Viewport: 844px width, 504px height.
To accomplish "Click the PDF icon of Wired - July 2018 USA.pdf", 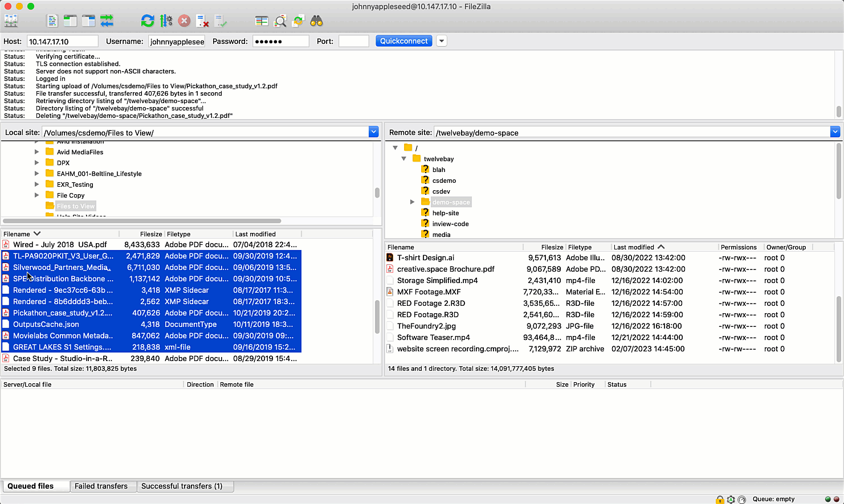I will [6, 244].
